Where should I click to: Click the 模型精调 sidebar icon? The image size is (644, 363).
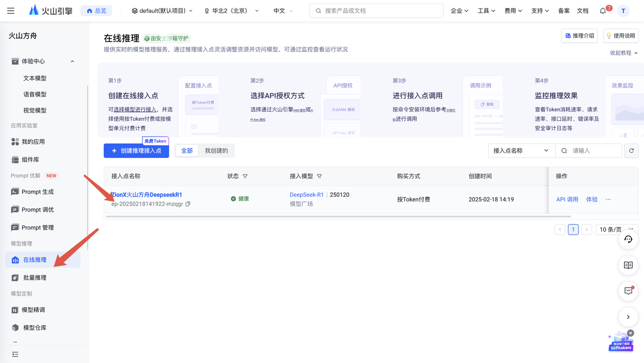pyautogui.click(x=15, y=310)
